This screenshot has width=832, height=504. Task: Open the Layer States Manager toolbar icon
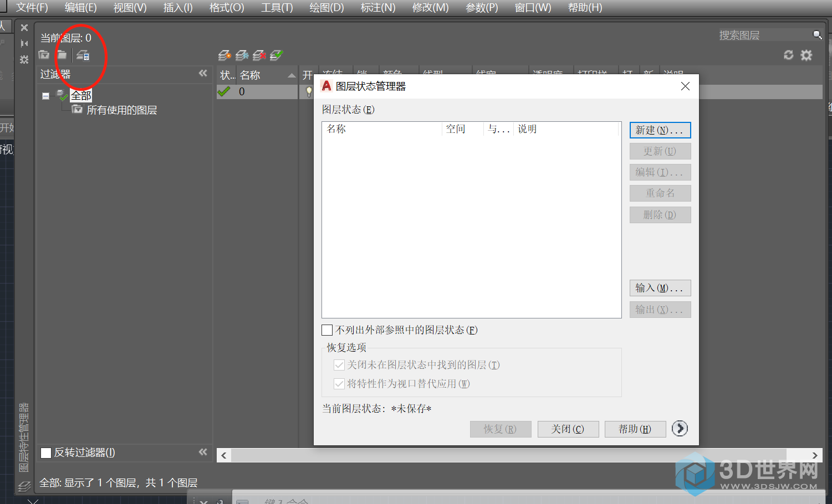pyautogui.click(x=83, y=55)
